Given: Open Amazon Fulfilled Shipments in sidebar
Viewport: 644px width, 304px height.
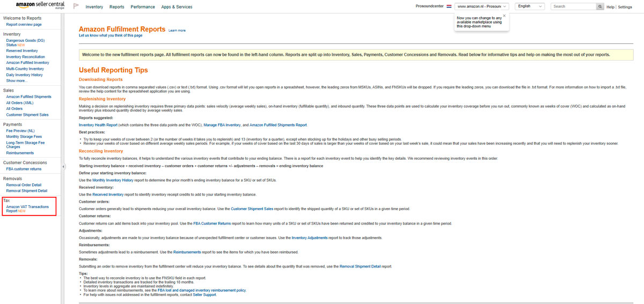Looking at the screenshot, I should 29,97.
